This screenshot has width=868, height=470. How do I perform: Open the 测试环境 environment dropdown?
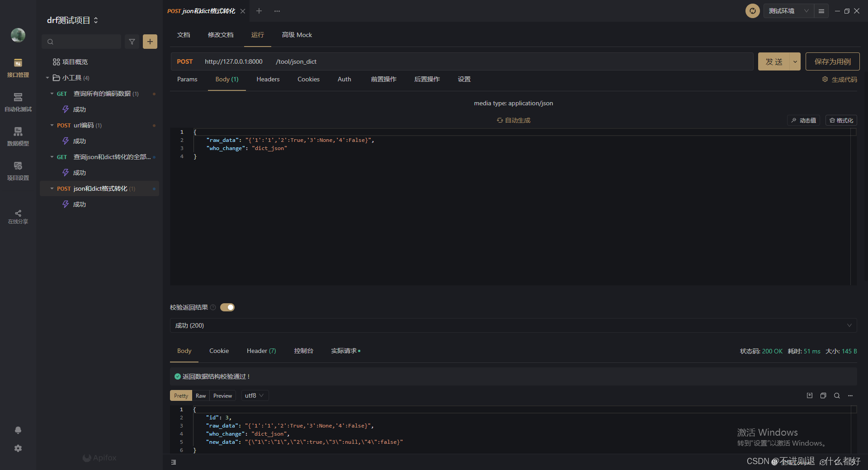pyautogui.click(x=788, y=11)
